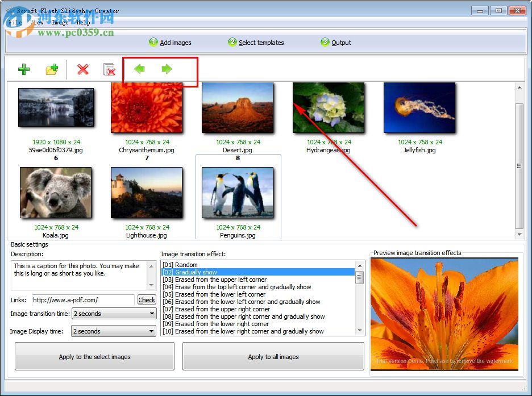The width and height of the screenshot is (532, 396).
Task: Click Apply to the select images
Action: [x=93, y=356]
